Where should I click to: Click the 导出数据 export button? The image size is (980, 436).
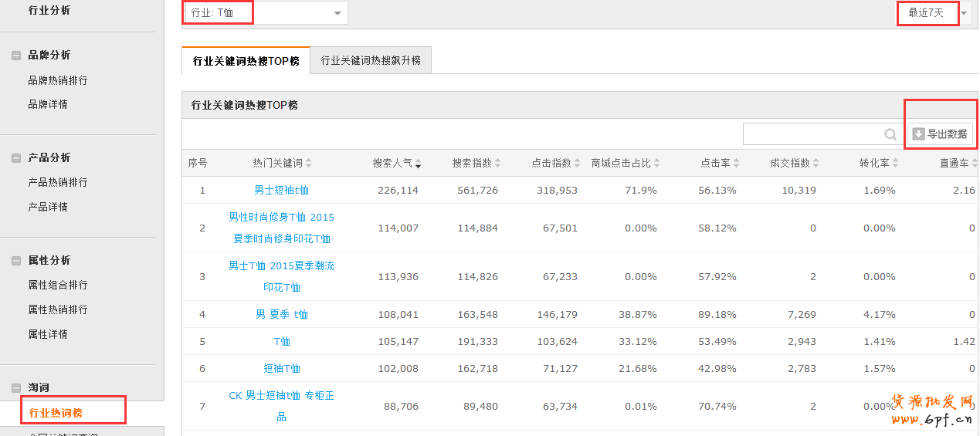[939, 134]
